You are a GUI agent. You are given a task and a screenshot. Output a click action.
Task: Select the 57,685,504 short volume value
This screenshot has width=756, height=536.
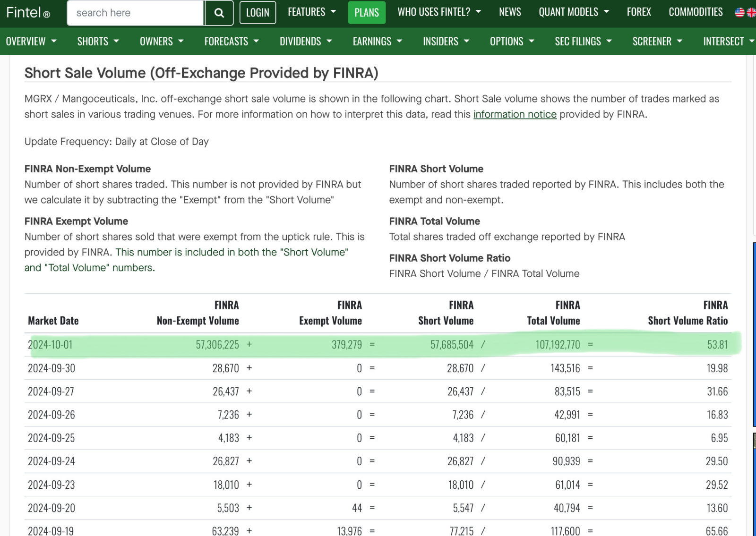coord(452,344)
